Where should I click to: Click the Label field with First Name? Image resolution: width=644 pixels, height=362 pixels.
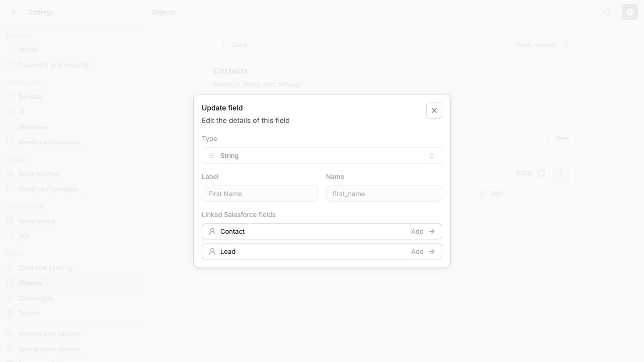[x=260, y=194]
